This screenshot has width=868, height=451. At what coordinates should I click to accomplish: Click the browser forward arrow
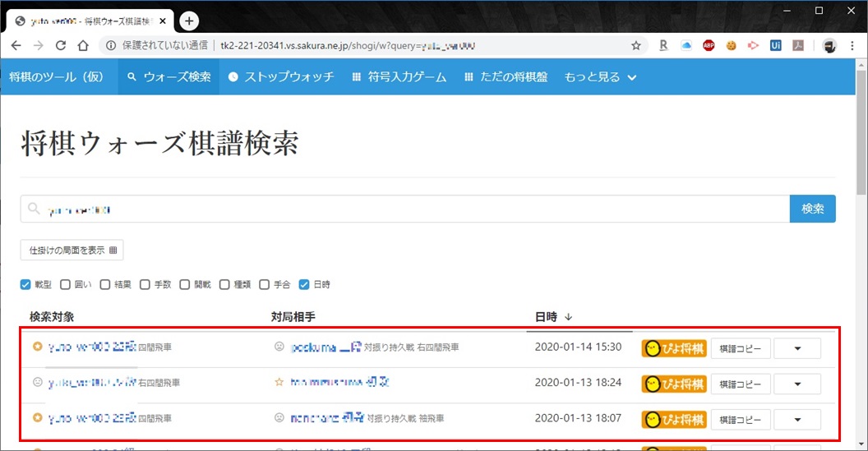(x=38, y=46)
